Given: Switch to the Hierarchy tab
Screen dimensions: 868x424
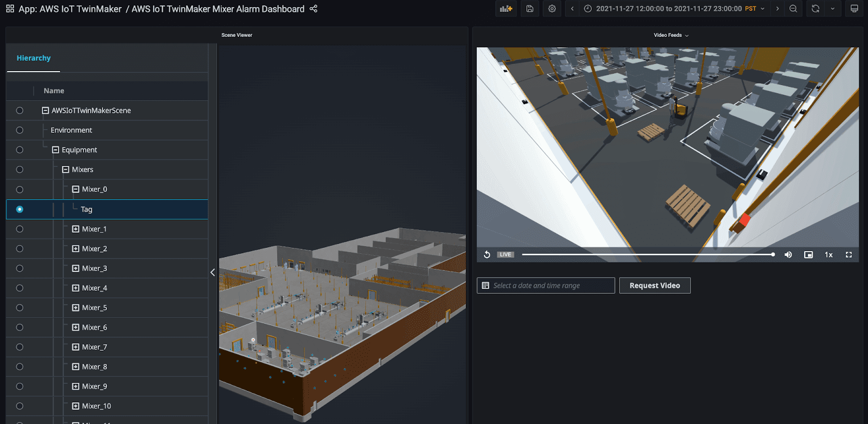Looking at the screenshot, I should click(x=34, y=58).
